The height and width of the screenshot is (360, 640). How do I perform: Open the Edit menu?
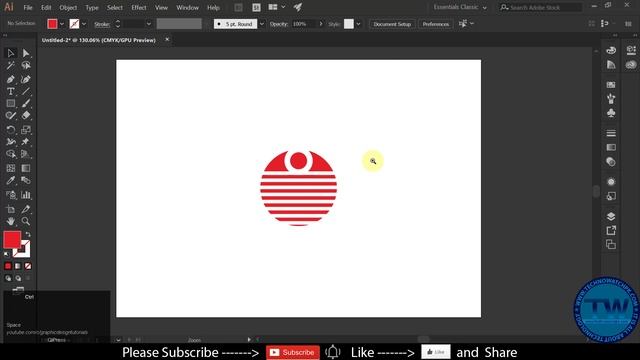pyautogui.click(x=46, y=7)
